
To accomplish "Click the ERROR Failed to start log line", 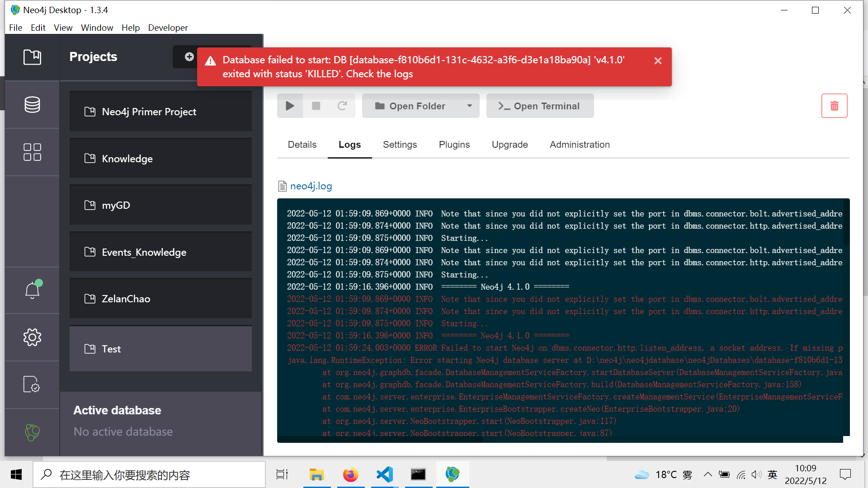I will click(x=565, y=348).
